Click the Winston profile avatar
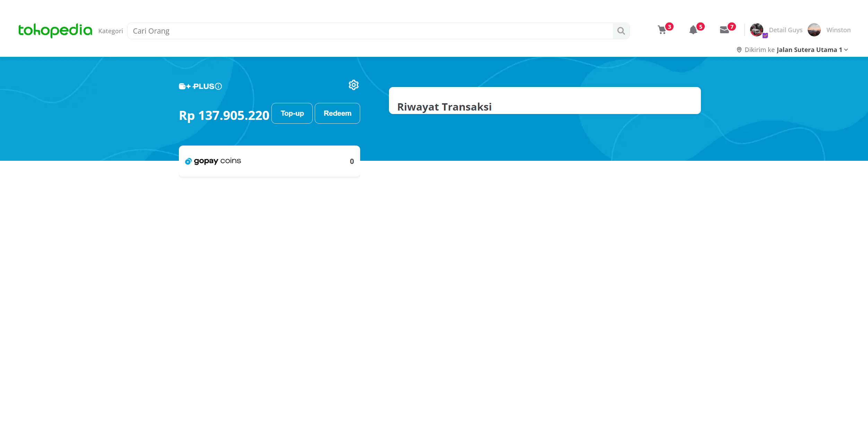Image resolution: width=868 pixels, height=438 pixels. pos(814,30)
